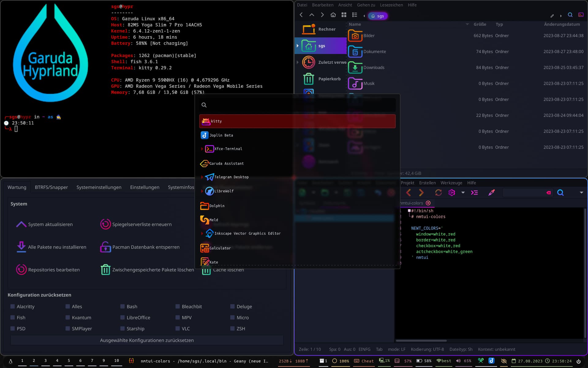
Task: Toggle the Kvantum checkbox
Action: pos(68,317)
